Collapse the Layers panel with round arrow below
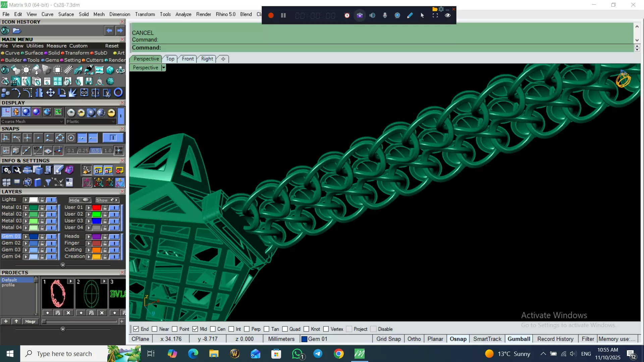 (63, 265)
